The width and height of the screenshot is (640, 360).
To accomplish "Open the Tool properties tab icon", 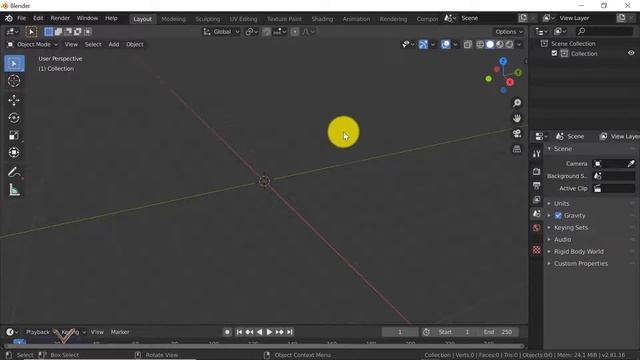I will tap(536, 154).
